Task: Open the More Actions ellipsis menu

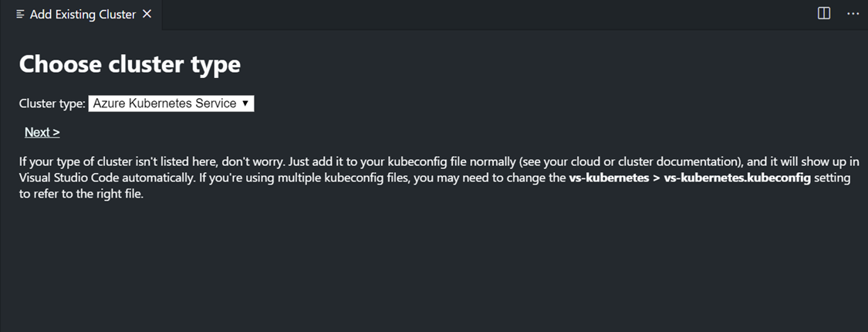Action: point(853,14)
